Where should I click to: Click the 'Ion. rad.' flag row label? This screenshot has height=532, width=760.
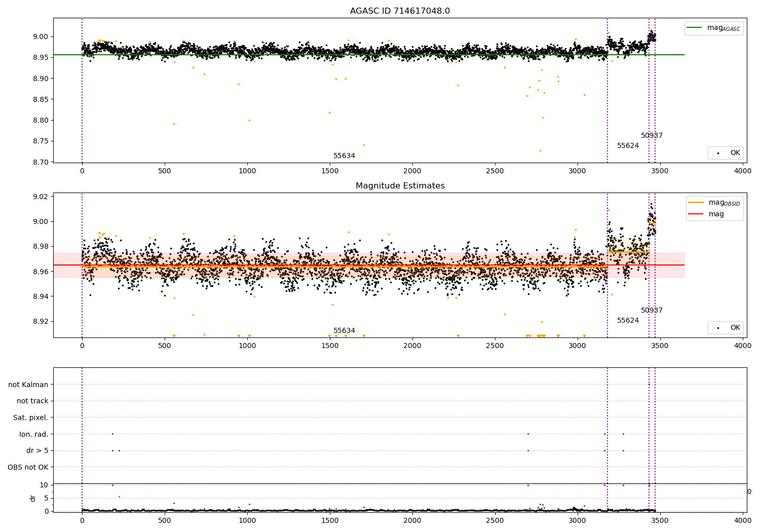coord(34,434)
